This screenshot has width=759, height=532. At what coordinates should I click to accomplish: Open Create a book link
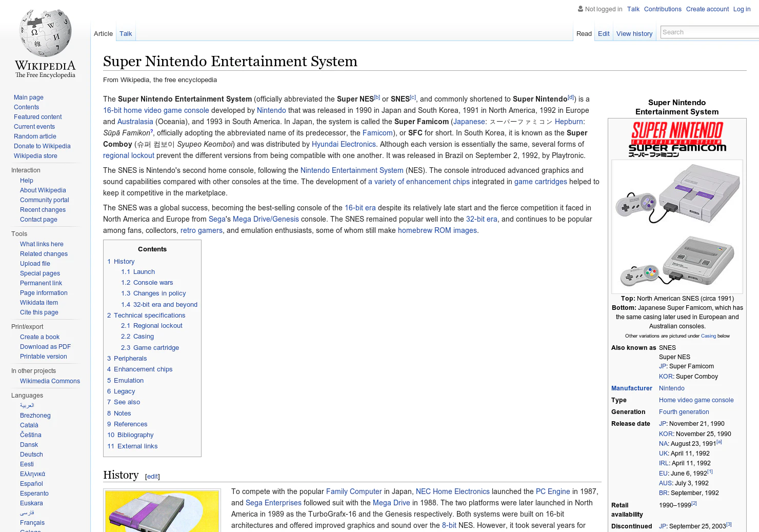(39, 337)
